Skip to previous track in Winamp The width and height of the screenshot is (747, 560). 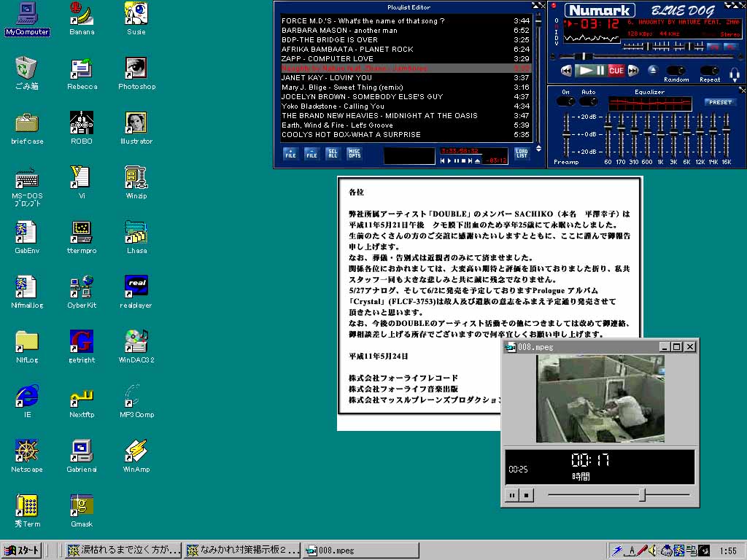click(x=566, y=71)
